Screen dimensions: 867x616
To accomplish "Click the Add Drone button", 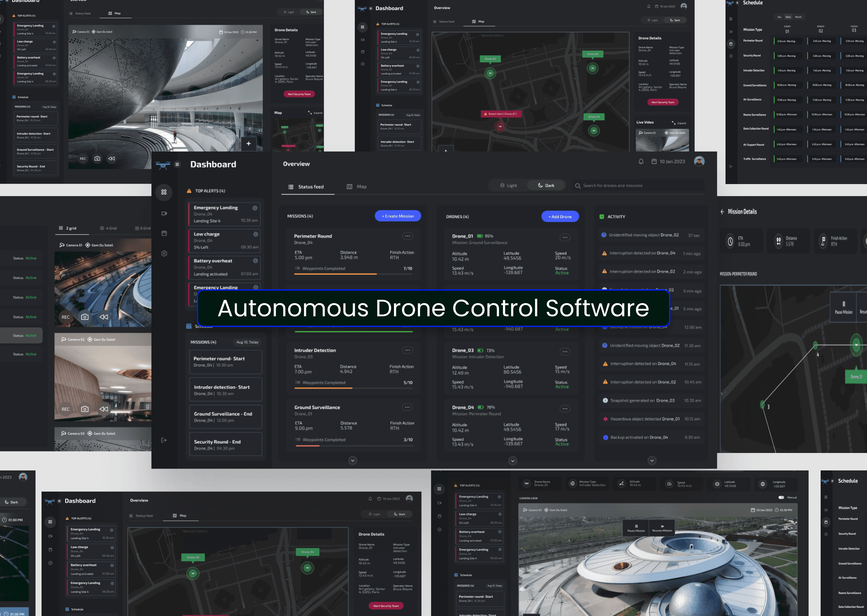I will click(560, 217).
